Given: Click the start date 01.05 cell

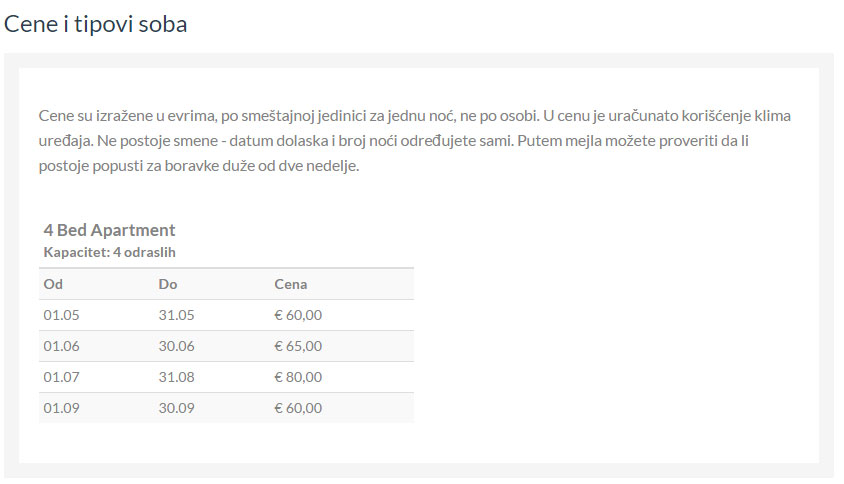Looking at the screenshot, I should tap(61, 315).
